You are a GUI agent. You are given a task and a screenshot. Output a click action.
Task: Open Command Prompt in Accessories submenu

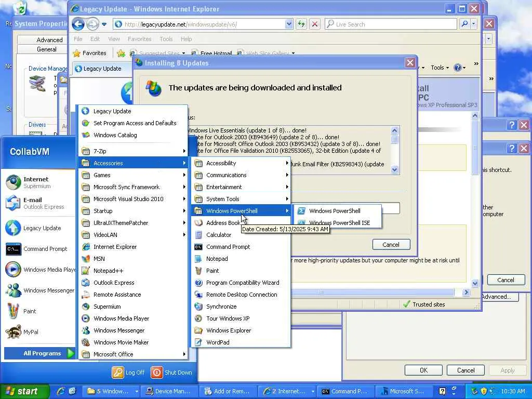241,247
